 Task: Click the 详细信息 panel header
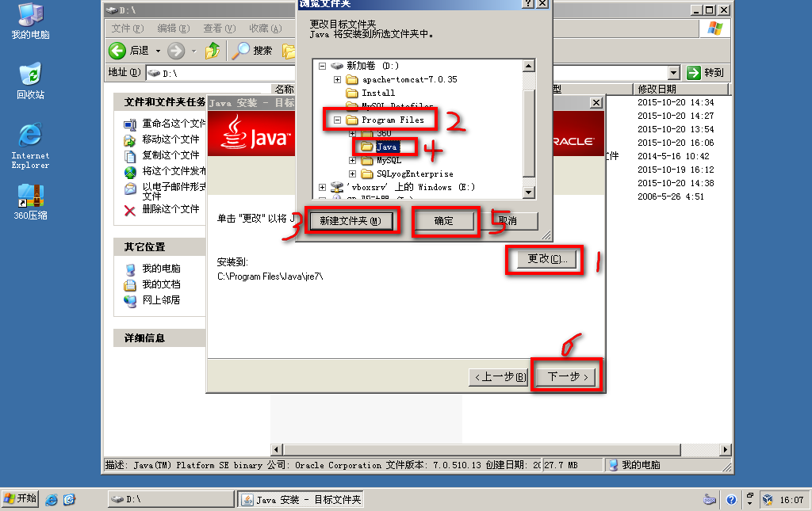click(x=159, y=338)
